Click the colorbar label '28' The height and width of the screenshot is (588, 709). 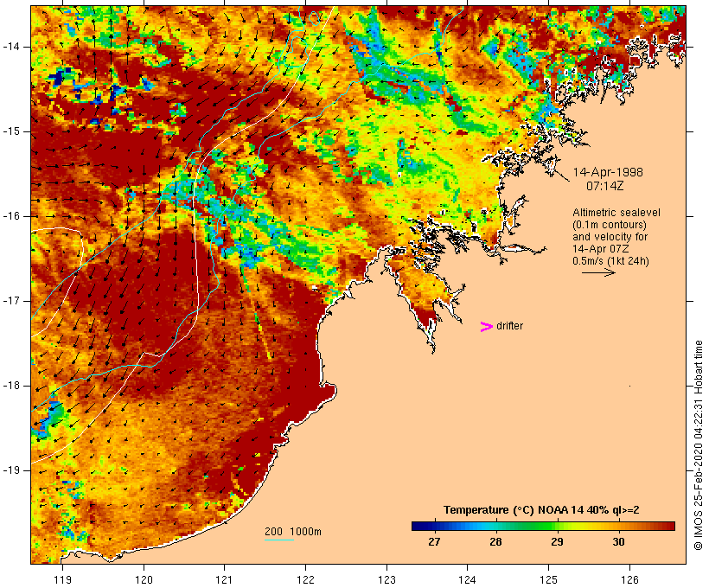[x=495, y=542]
